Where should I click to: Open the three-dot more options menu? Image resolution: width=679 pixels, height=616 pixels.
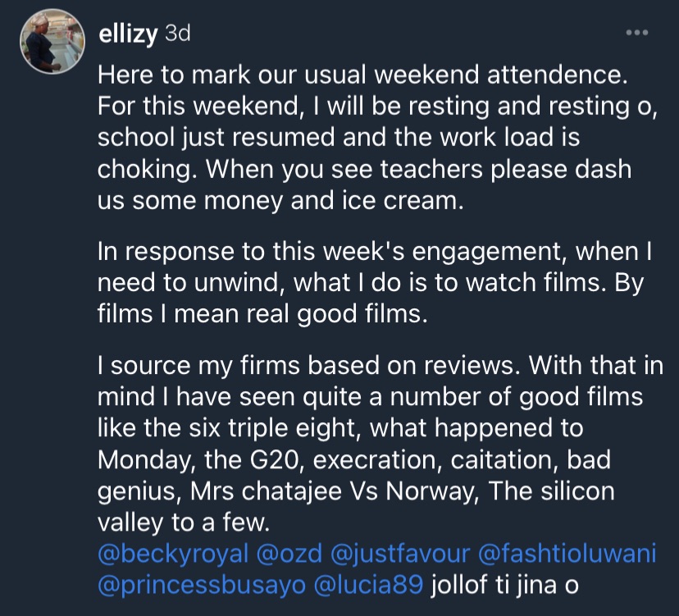[x=637, y=33]
